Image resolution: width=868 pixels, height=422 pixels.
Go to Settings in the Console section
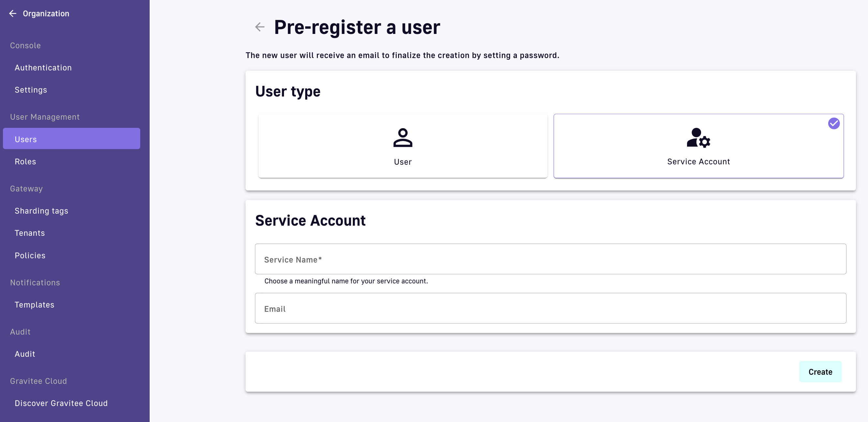(x=31, y=90)
